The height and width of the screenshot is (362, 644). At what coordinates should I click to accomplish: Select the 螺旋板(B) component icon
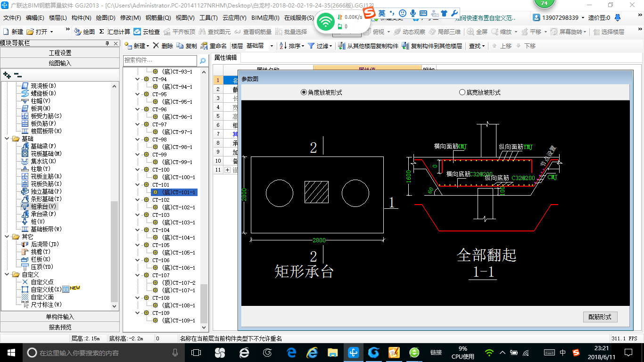click(25, 93)
